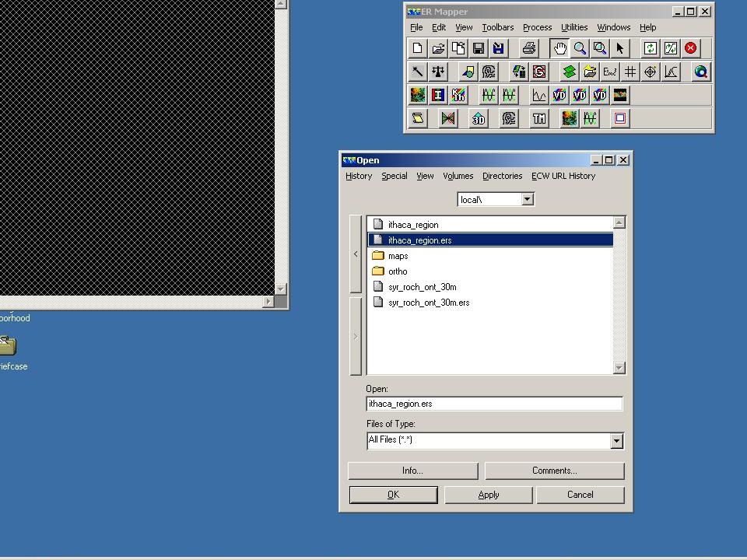Expand the Files of Type dropdown
This screenshot has height=560, width=747.
[616, 441]
